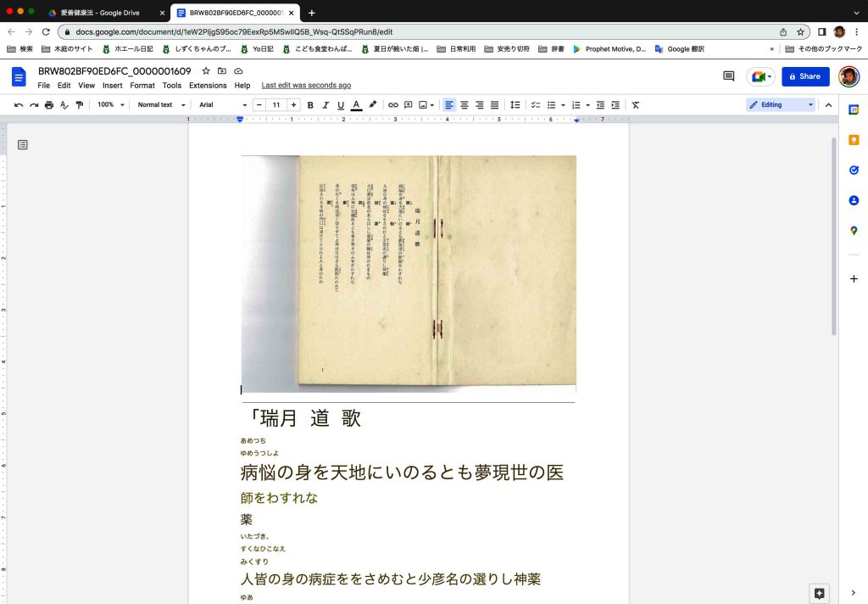Click the Insert link icon

(x=393, y=104)
